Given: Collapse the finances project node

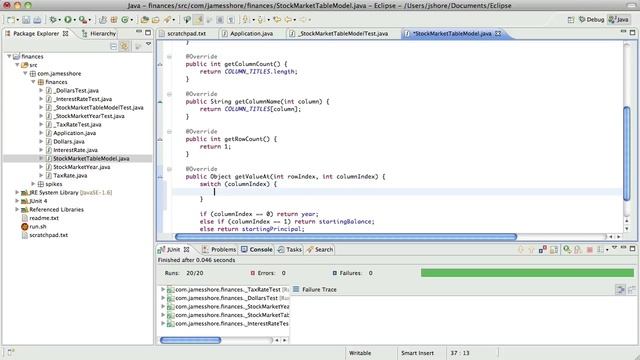Looking at the screenshot, I should point(9,56).
